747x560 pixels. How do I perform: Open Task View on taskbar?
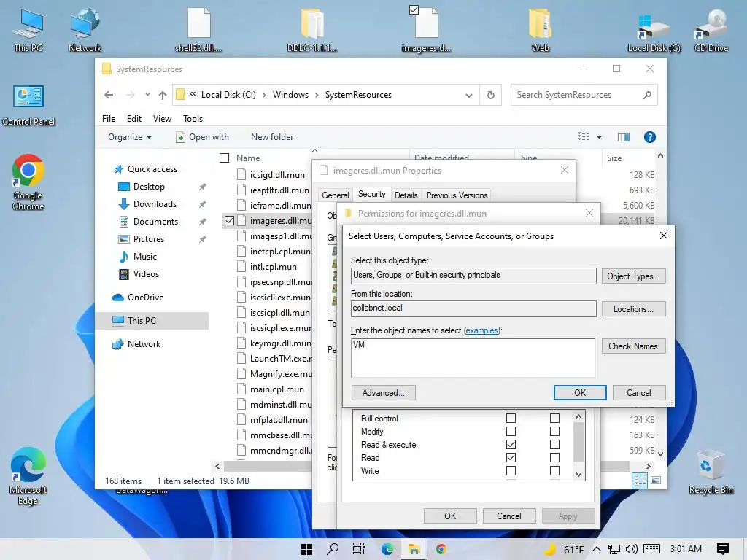pyautogui.click(x=359, y=549)
